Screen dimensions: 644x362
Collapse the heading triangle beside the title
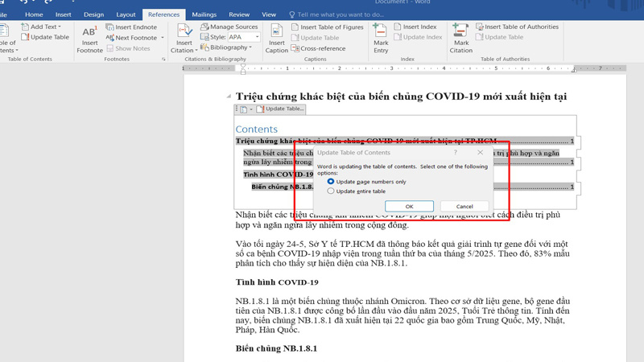[x=229, y=97]
